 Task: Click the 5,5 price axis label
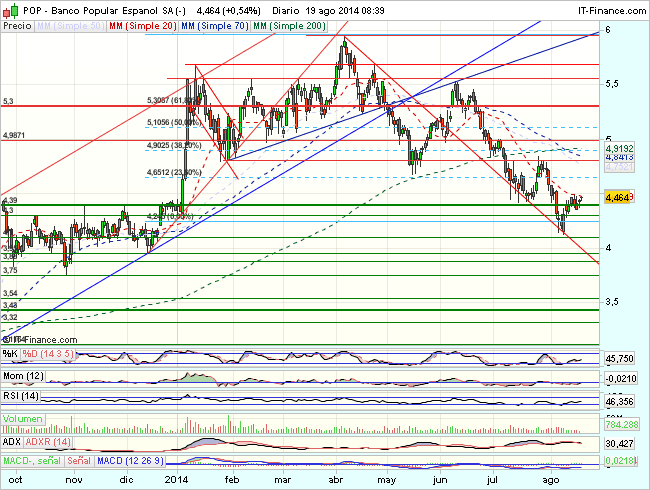click(x=612, y=84)
